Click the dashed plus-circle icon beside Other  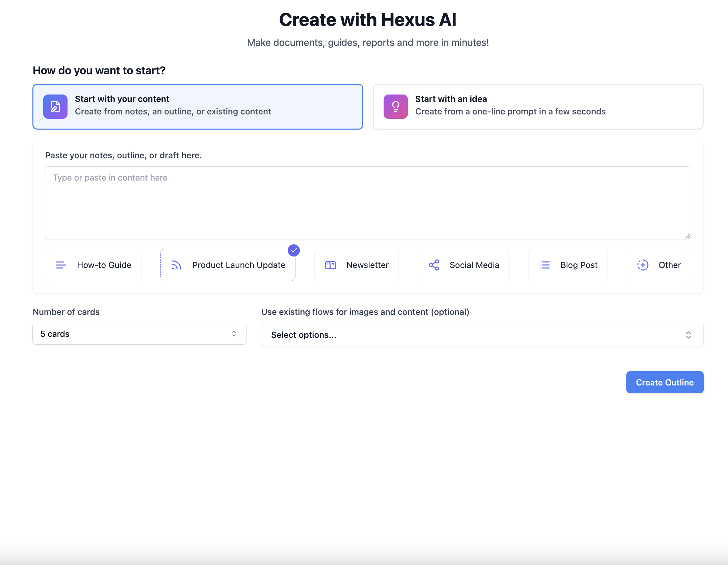pos(643,265)
